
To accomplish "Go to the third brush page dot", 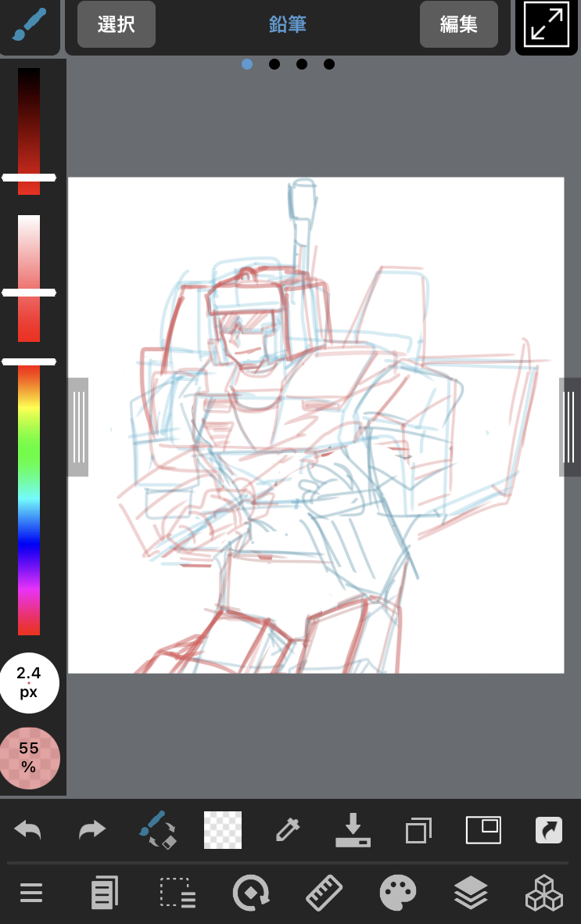I will pyautogui.click(x=302, y=64).
